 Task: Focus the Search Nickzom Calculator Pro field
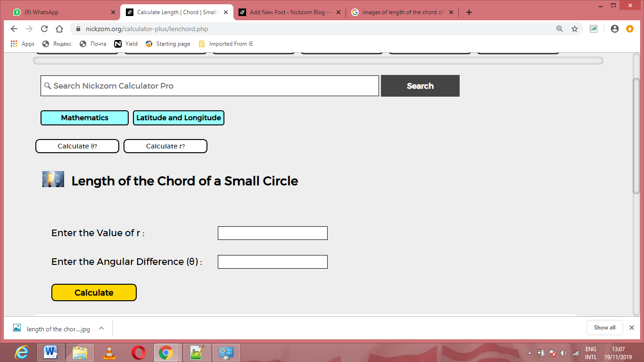pos(210,86)
